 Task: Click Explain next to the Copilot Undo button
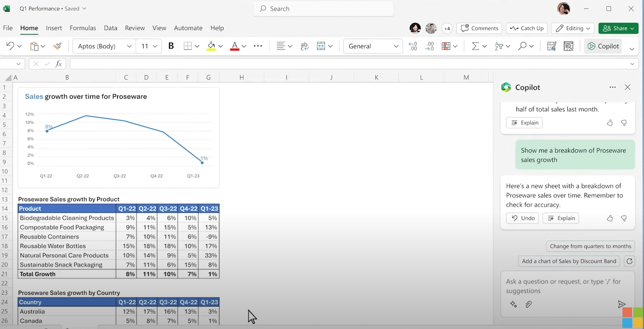pyautogui.click(x=561, y=218)
